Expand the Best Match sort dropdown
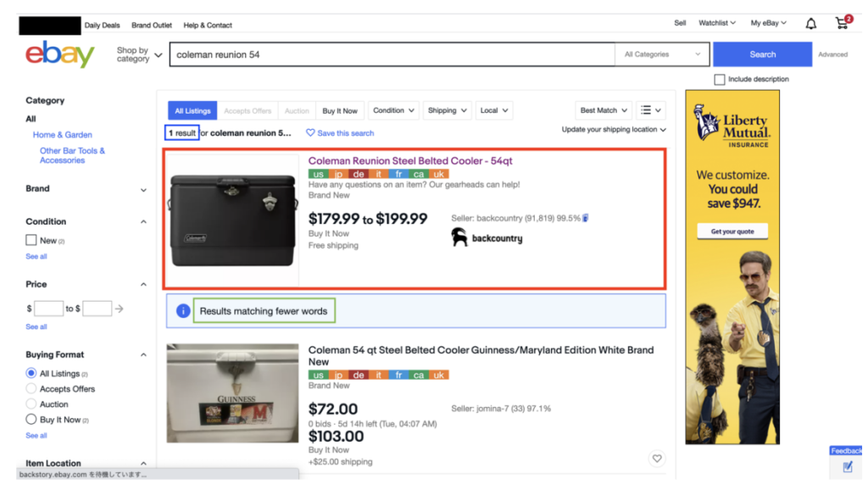Screen dimensions: 868x501 click(604, 110)
